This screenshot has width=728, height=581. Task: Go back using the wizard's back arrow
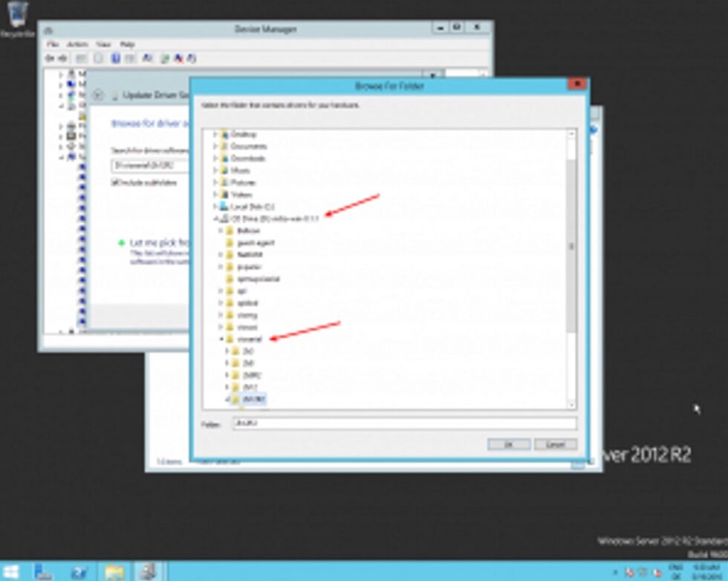click(x=97, y=94)
